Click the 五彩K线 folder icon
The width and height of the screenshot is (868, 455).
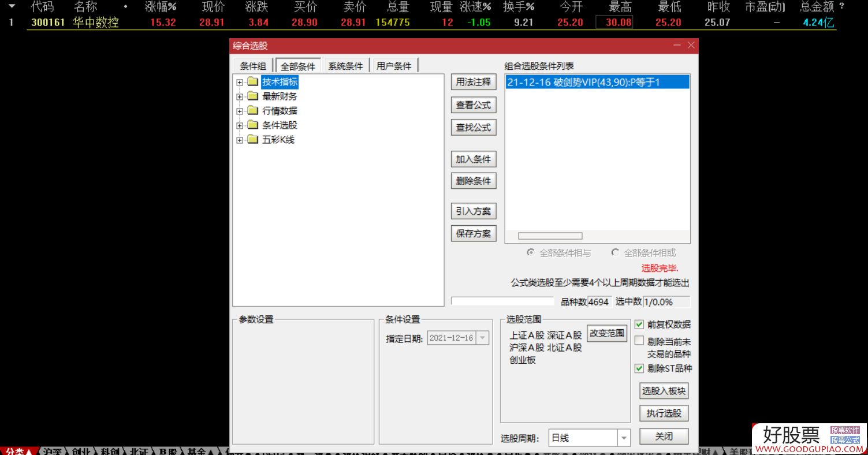[252, 140]
